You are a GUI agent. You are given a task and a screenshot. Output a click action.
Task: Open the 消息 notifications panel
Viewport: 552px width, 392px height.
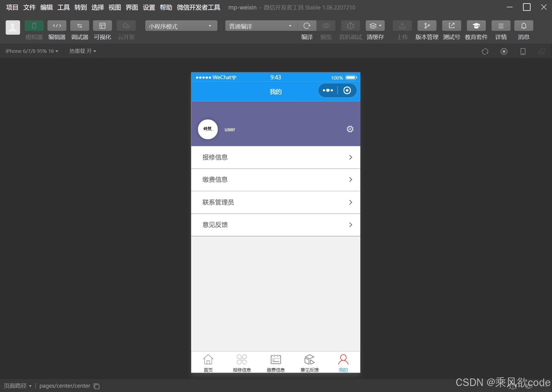click(523, 26)
